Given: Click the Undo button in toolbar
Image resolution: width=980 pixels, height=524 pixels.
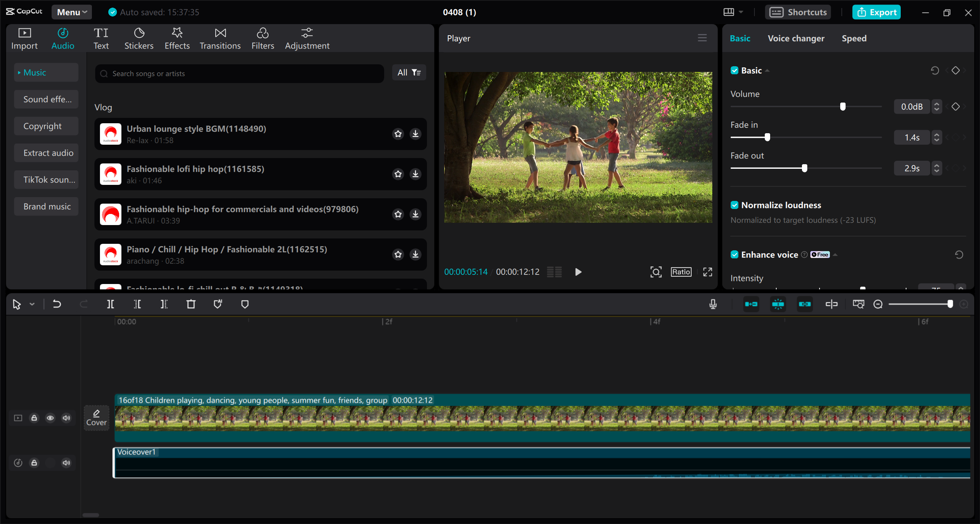Looking at the screenshot, I should [x=56, y=304].
